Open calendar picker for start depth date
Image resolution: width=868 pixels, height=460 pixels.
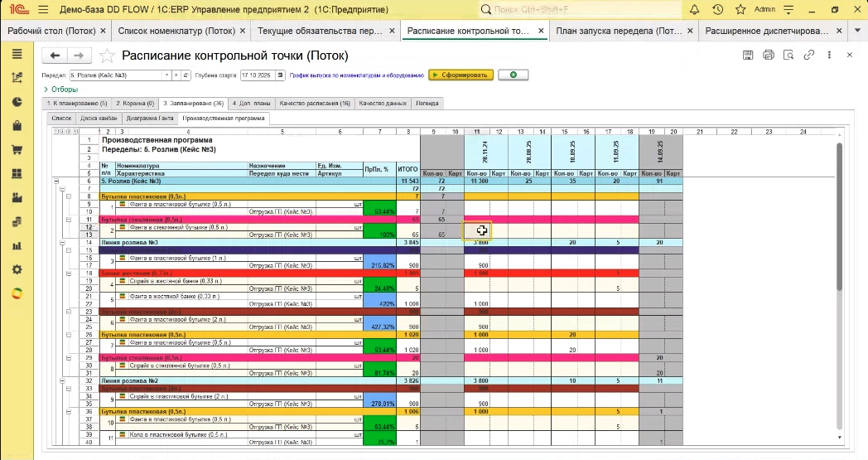tap(281, 75)
